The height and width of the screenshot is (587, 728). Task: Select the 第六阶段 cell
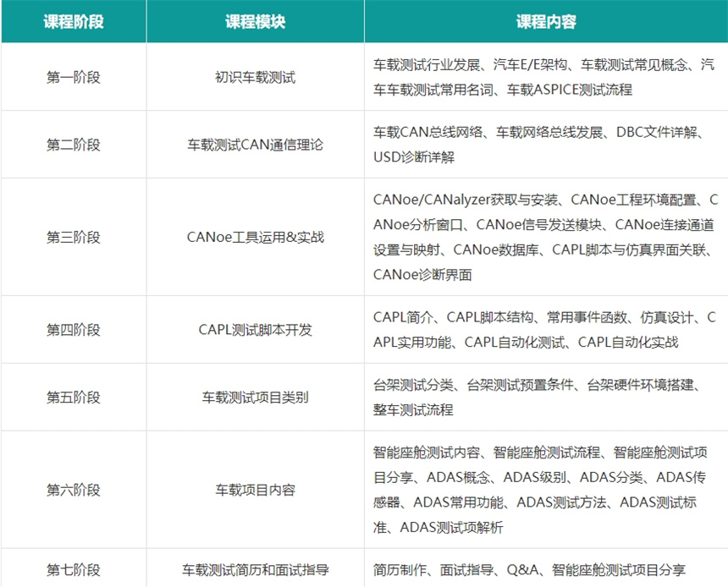(x=74, y=490)
